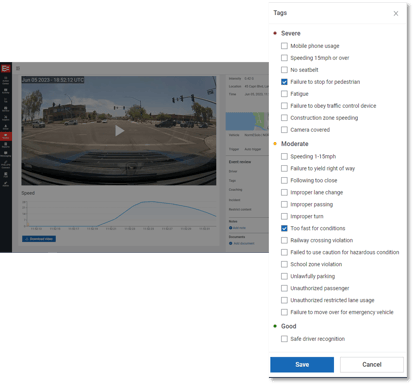Enable Construction zone speeding tag
Screen dimensions: 414x385
284,118
